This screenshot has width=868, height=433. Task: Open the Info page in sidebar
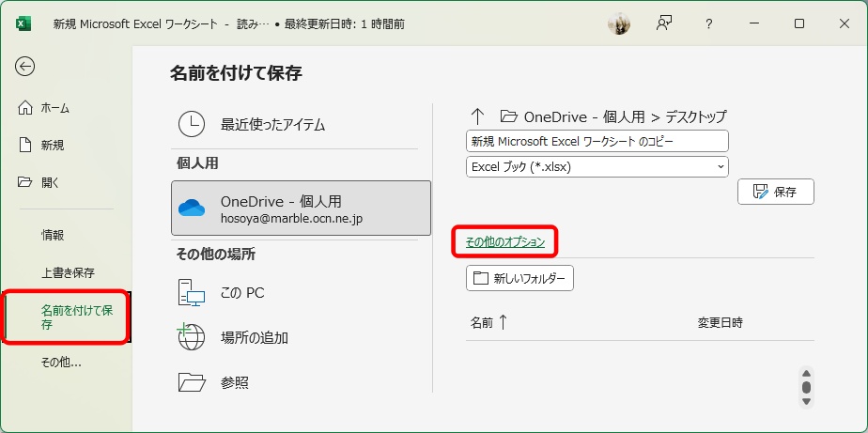(x=53, y=235)
